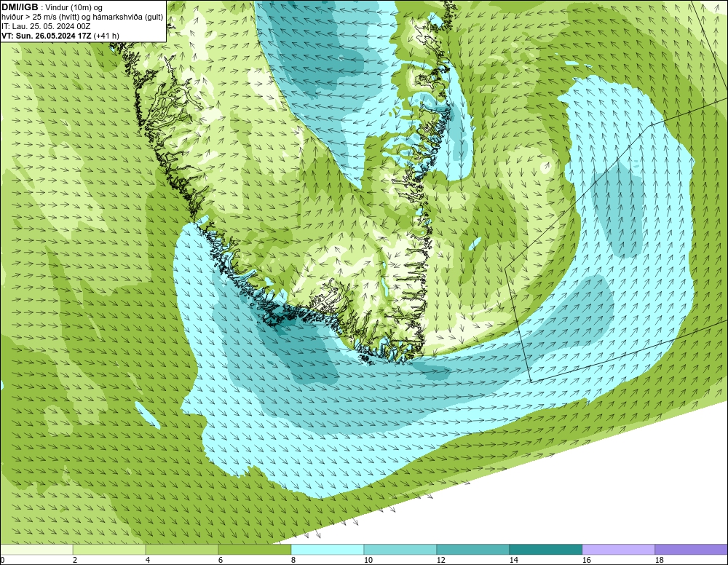The width and height of the screenshot is (728, 565).
Task: Click the 'IT: Lau. 25. 05. 2024 00Z' line
Action: click(x=45, y=26)
